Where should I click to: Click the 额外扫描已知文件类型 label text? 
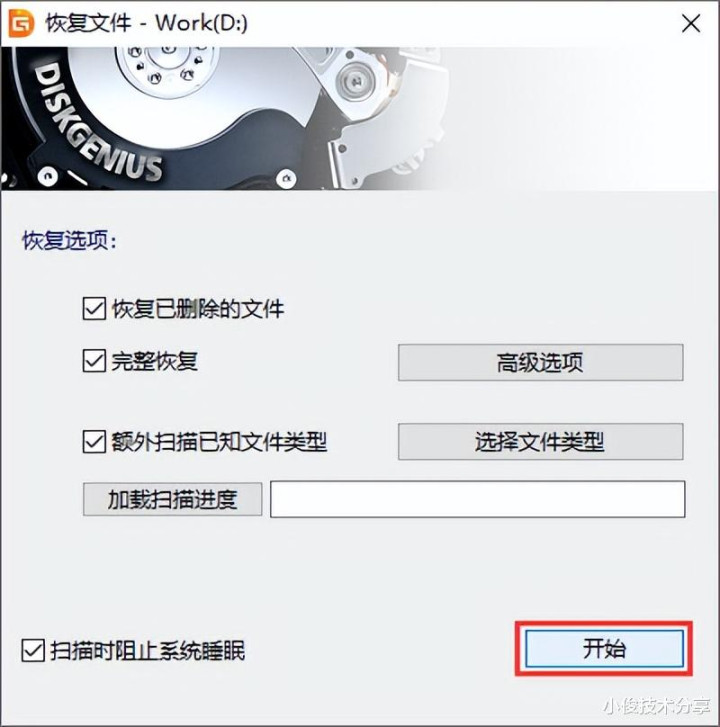(219, 441)
